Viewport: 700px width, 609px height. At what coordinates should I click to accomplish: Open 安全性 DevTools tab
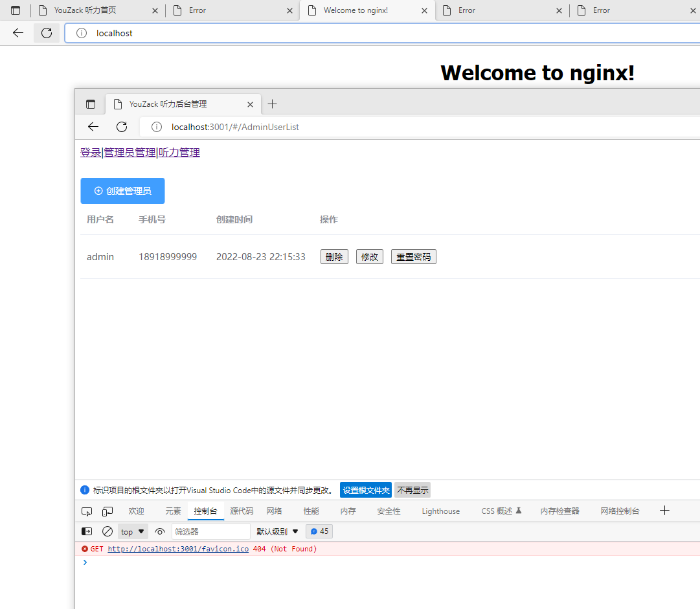[x=389, y=511]
